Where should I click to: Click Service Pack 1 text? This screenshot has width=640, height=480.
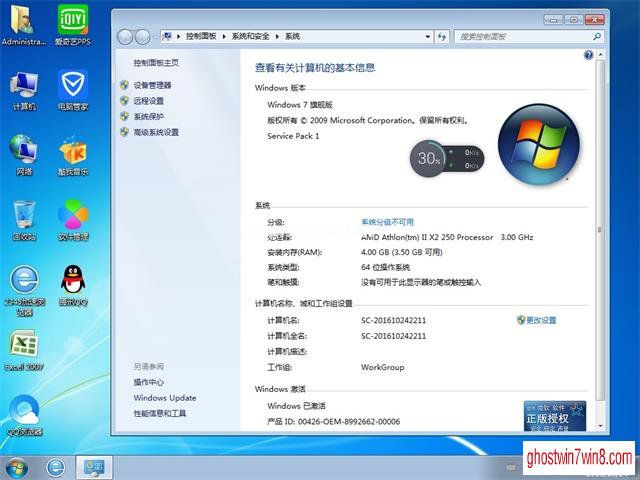293,136
